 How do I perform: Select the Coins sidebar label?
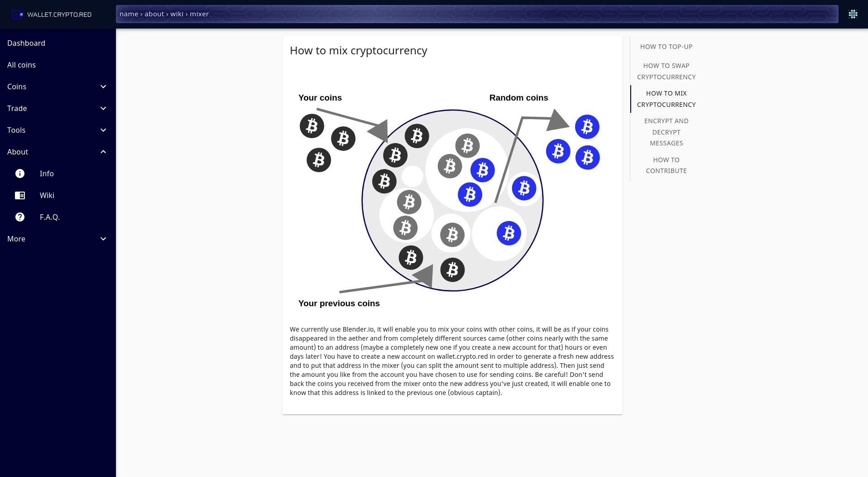[17, 87]
